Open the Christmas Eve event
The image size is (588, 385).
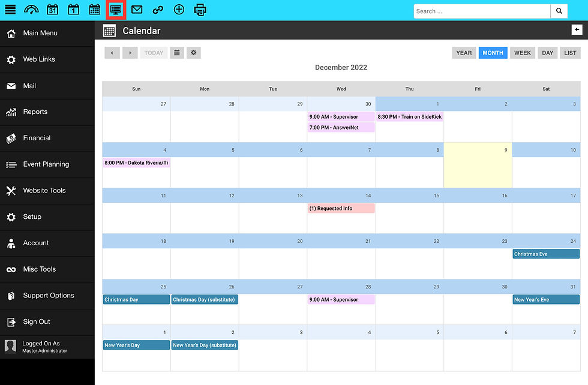pyautogui.click(x=546, y=254)
